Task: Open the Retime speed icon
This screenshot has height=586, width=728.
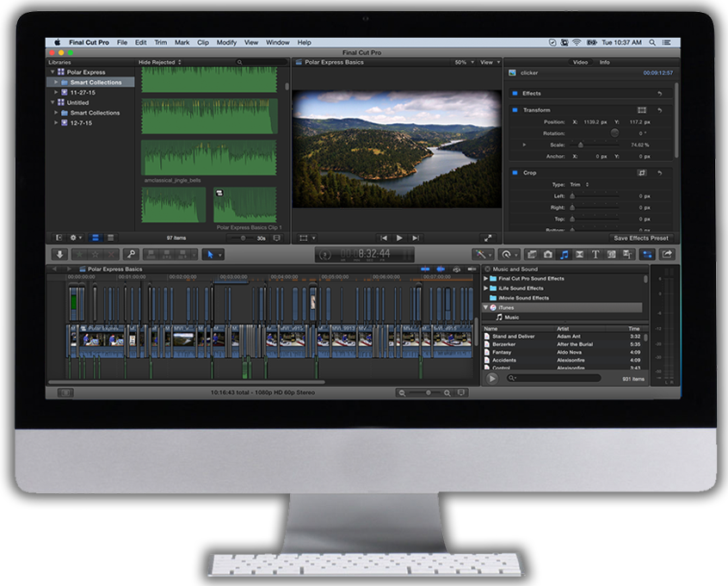Action: pos(507,254)
